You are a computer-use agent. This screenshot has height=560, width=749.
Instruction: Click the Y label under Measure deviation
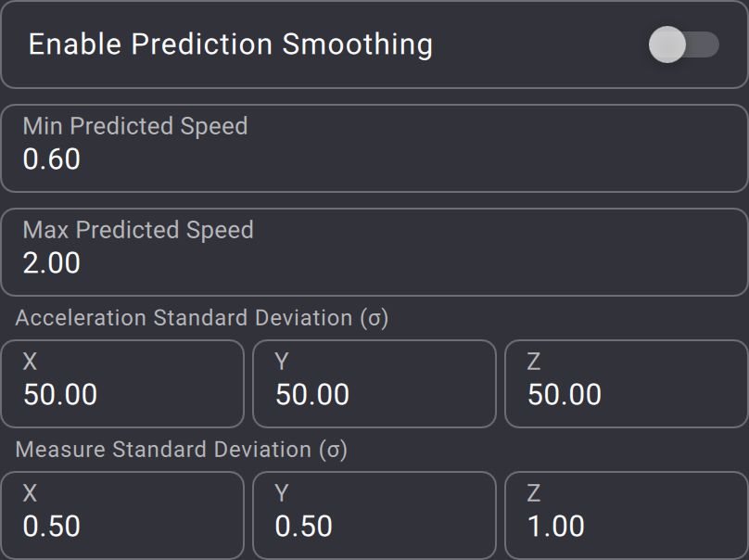(282, 494)
